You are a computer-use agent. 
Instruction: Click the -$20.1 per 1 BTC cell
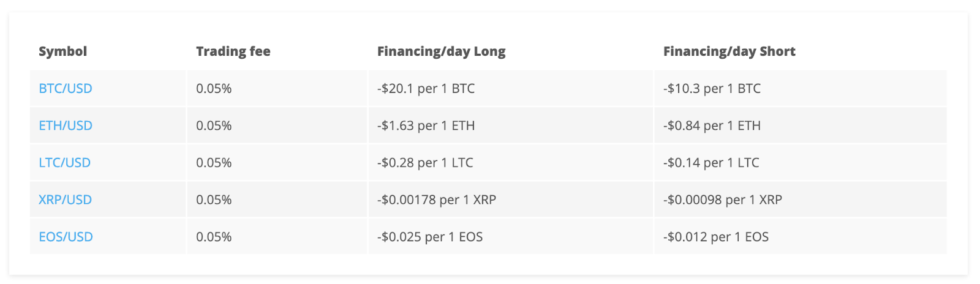click(x=426, y=88)
